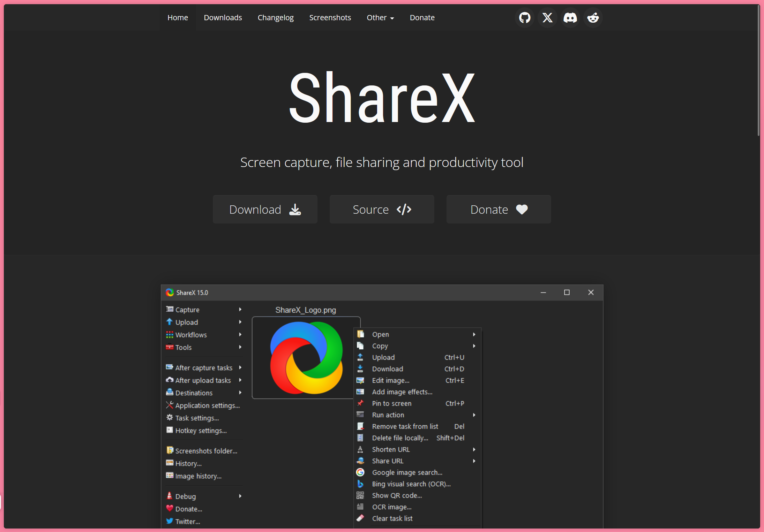Expand the Run action submenu arrow
This screenshot has height=532, width=764.
474,415
